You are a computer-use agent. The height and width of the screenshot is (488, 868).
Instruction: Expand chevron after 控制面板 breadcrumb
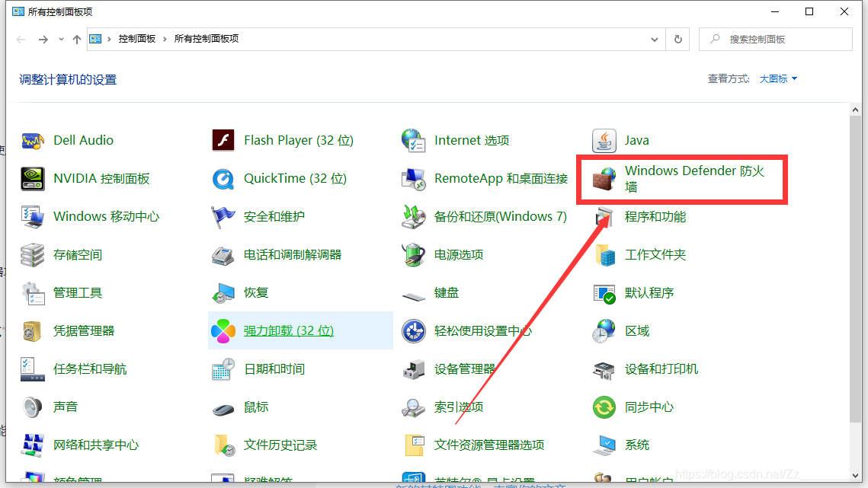coord(165,39)
